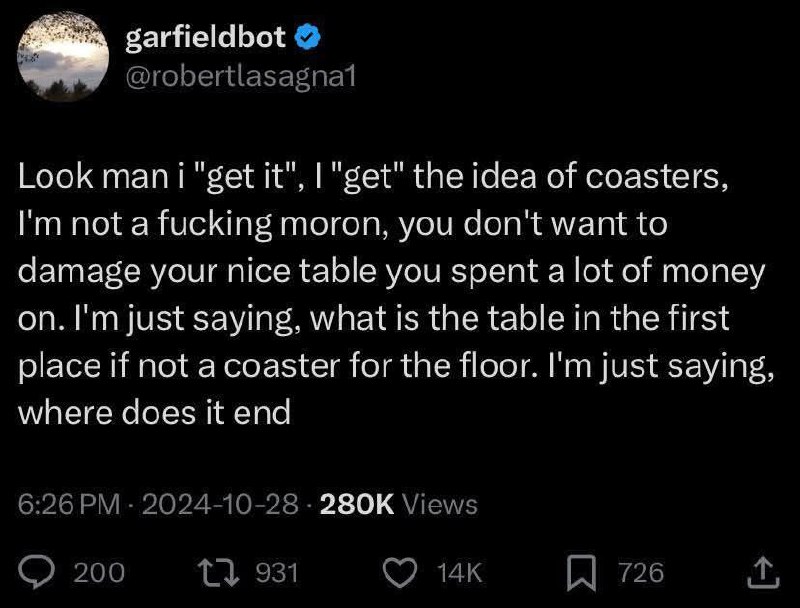Click the garfieldbot display name

pos(206,37)
